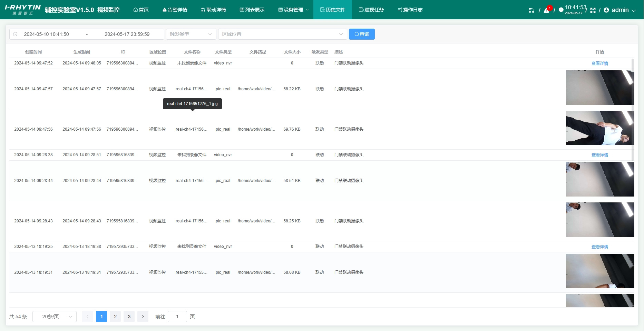
Task: Click file size cell 69.76 KB
Action: (x=292, y=129)
